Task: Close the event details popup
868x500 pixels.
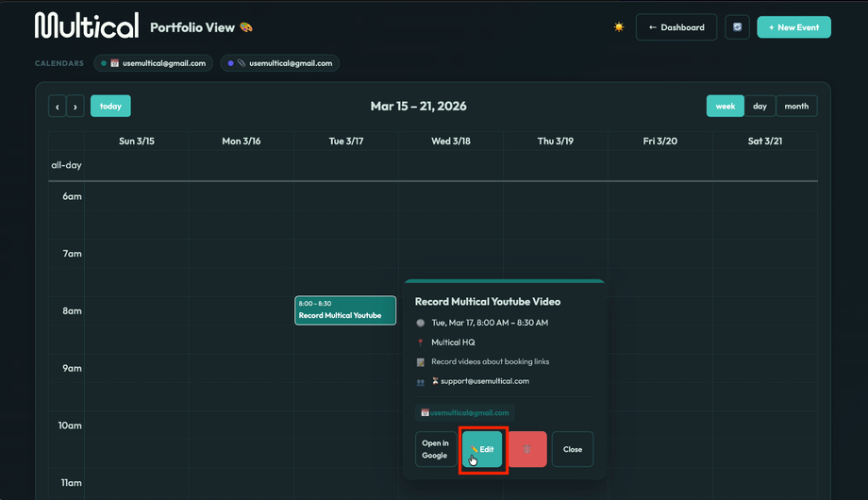Action: (x=573, y=449)
